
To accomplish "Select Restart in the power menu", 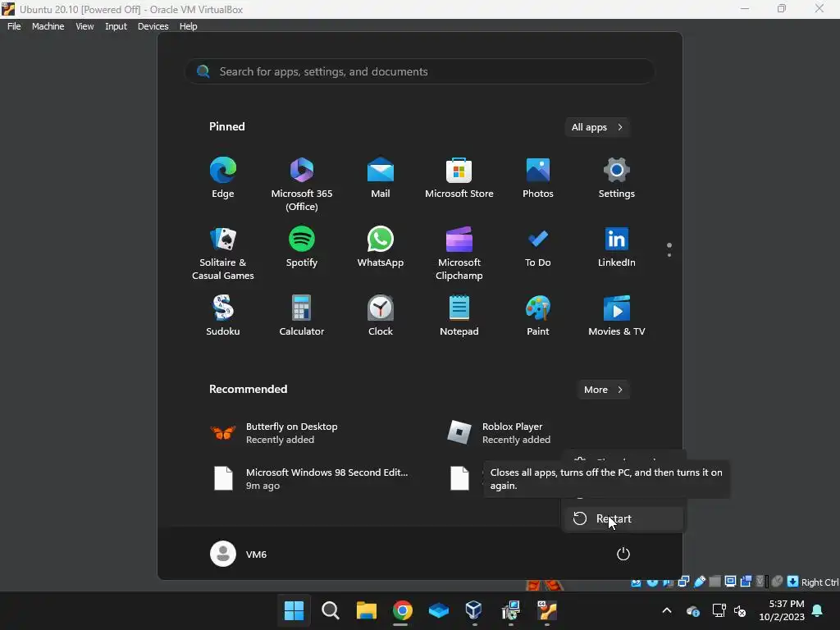I will [x=623, y=518].
